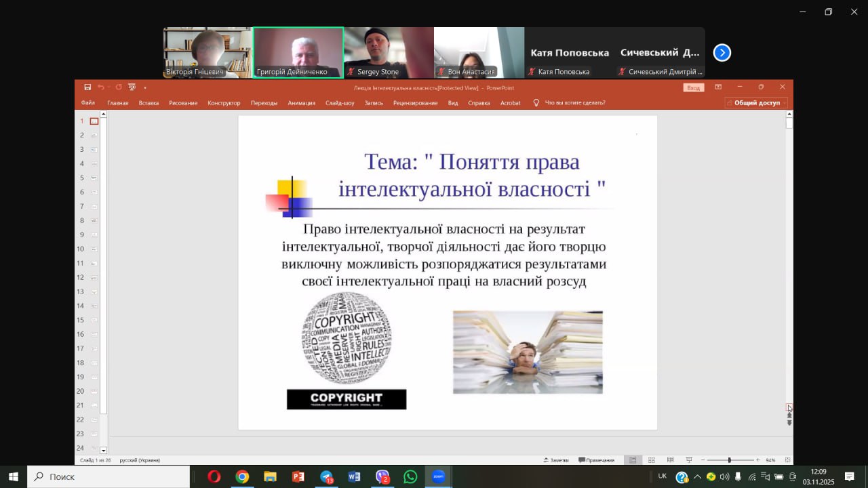Toggle the Заметки notes pane

(555, 460)
